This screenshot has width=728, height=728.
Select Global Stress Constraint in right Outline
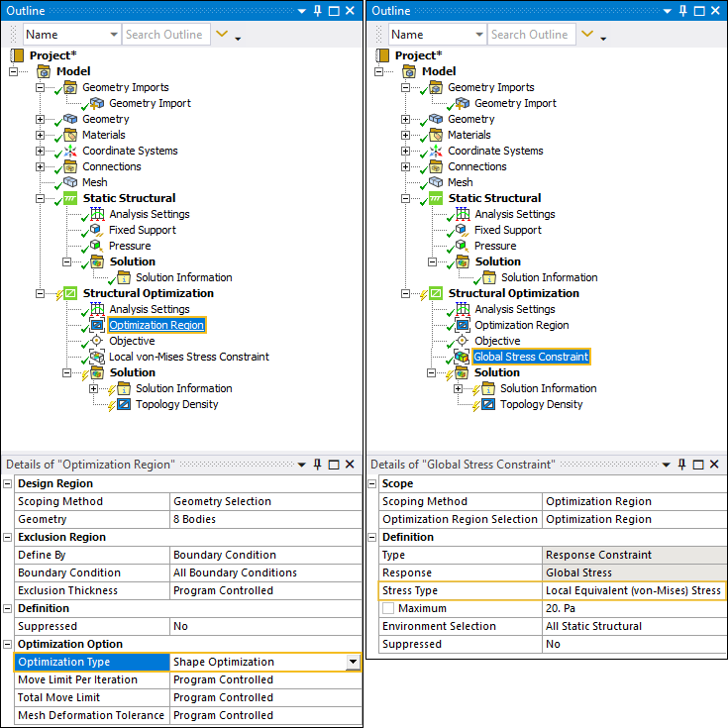531,357
